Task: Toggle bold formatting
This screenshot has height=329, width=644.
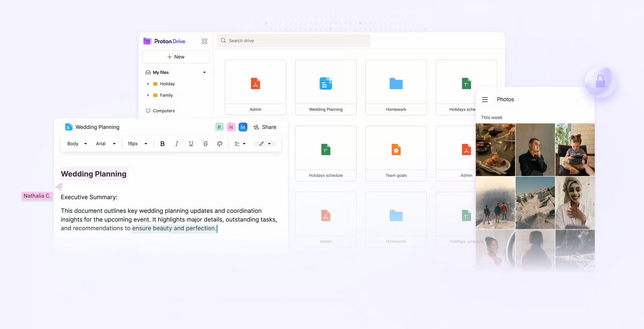Action: tap(162, 144)
